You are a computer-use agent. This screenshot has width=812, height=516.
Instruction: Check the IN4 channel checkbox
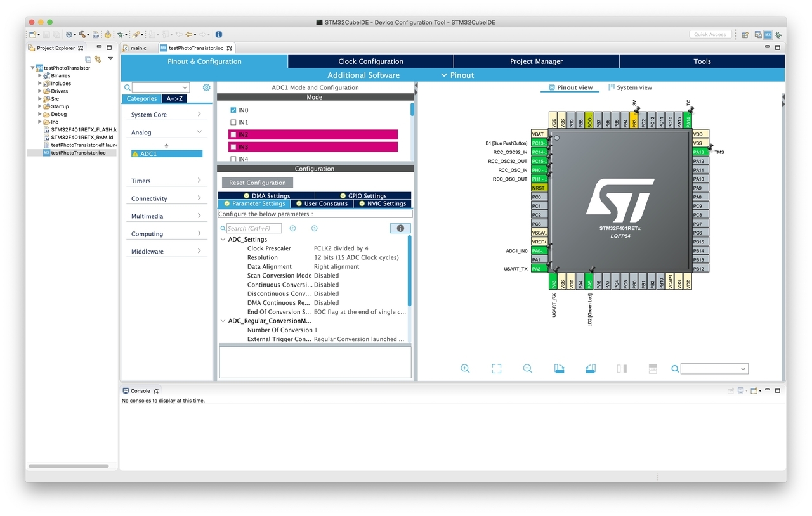coord(233,158)
